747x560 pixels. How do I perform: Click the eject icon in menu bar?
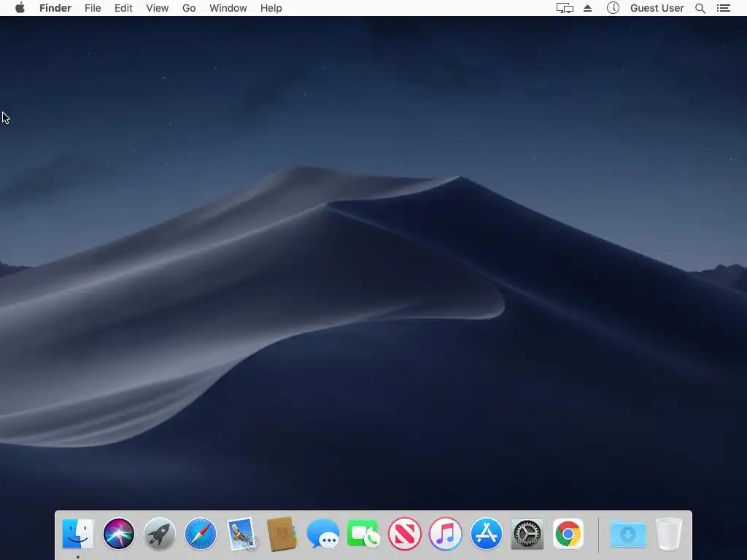coord(587,8)
